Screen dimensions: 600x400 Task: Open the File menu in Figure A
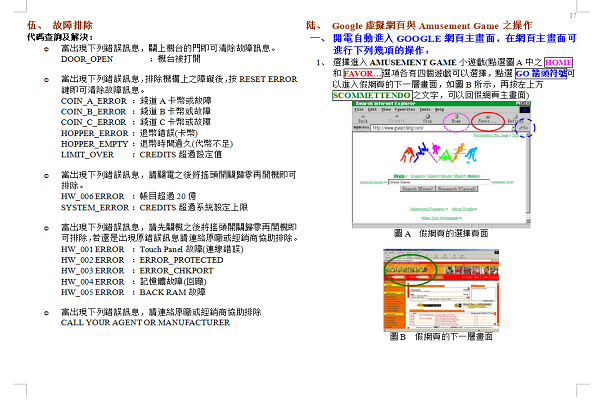[359, 109]
